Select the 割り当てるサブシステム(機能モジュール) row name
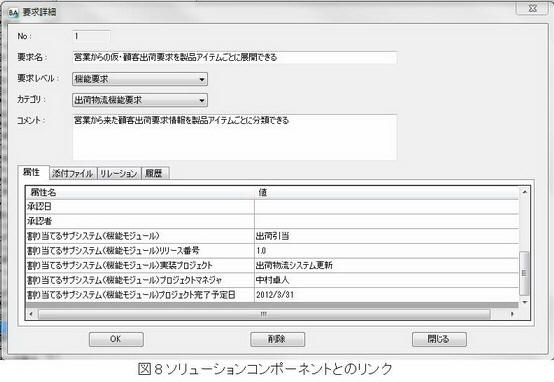The image size is (554, 382). coord(140,236)
